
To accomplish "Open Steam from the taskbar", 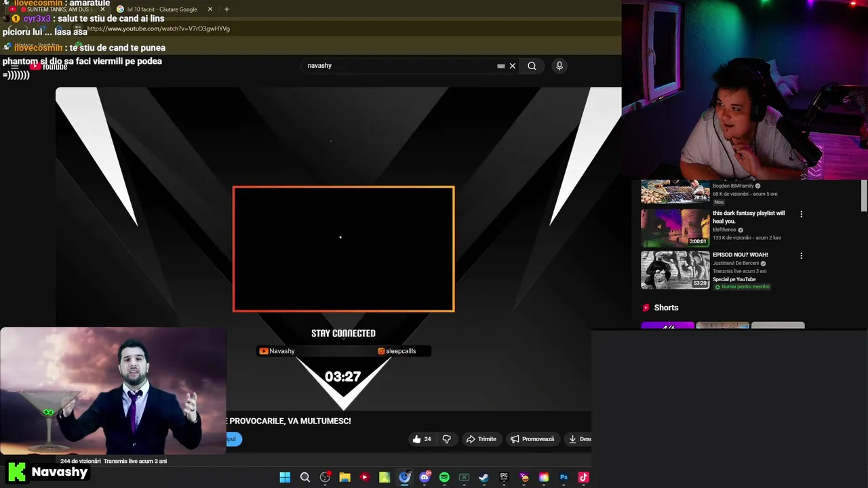I will coord(484,477).
